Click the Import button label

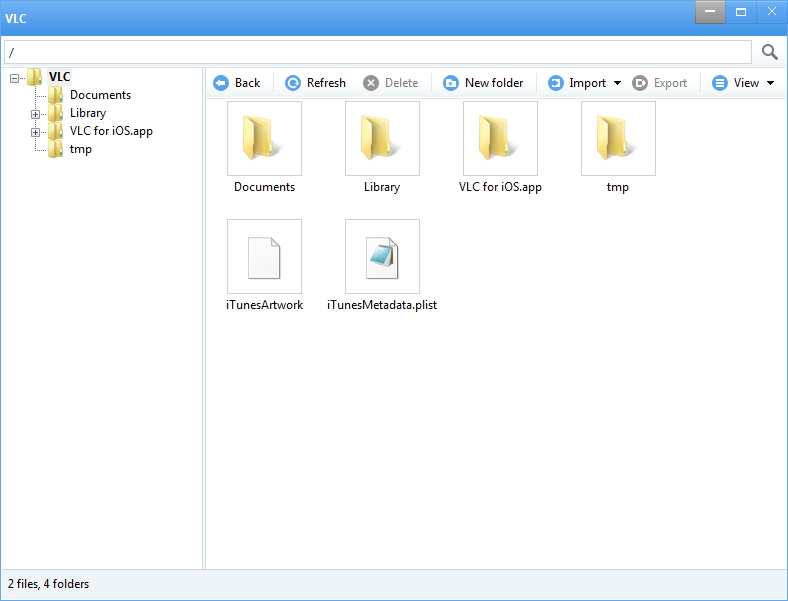(587, 83)
